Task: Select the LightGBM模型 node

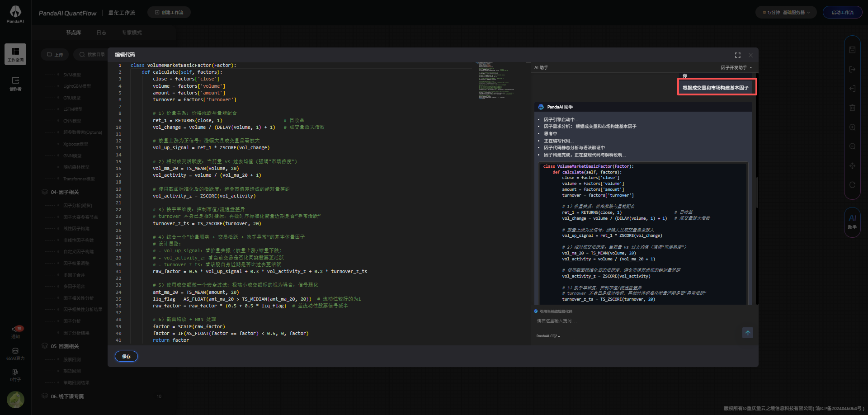Action: point(77,86)
